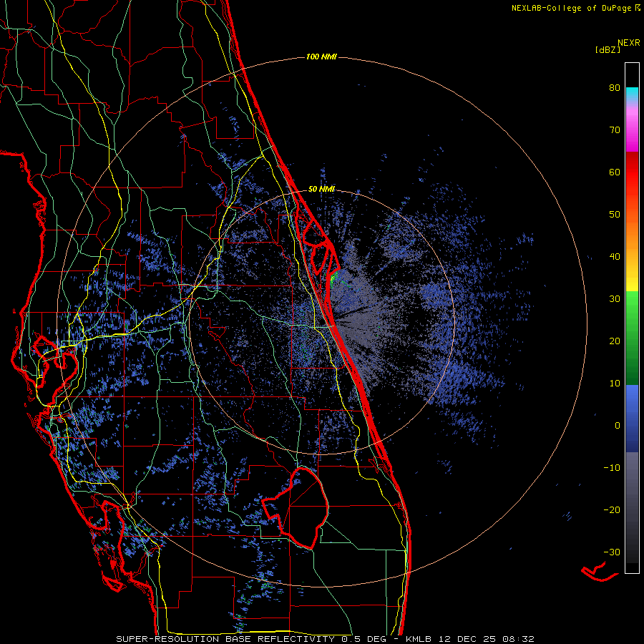644x644 pixels.
Task: Pick the orange band of the color scale
Action: pyautogui.click(x=632, y=238)
